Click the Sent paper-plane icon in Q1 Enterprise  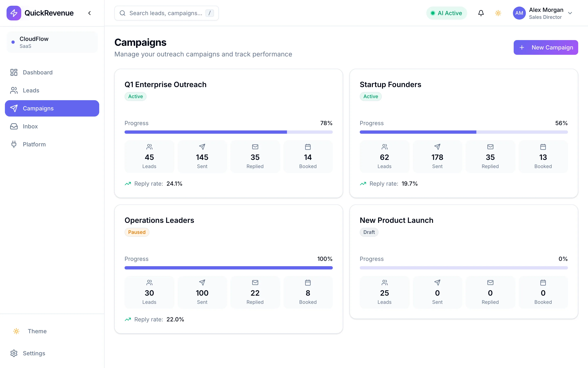click(202, 147)
